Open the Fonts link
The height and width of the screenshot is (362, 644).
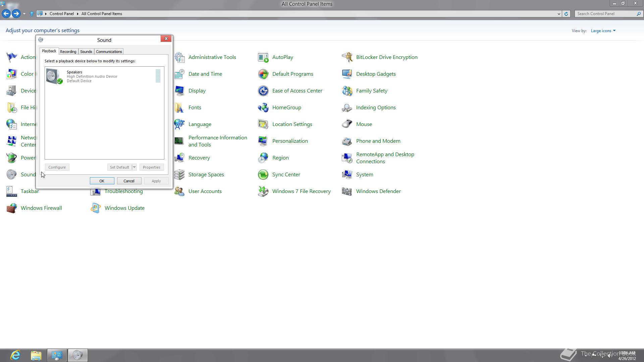(195, 108)
